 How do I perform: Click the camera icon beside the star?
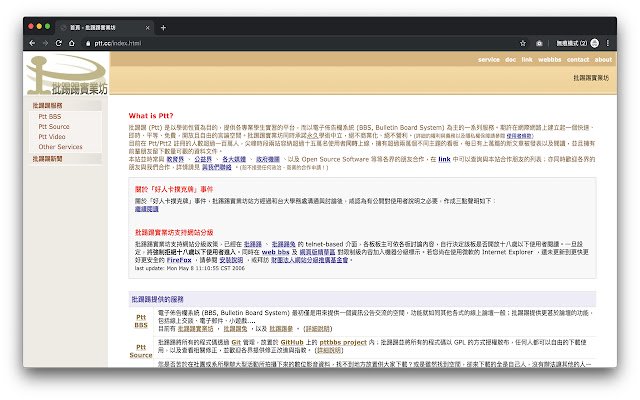click(539, 43)
